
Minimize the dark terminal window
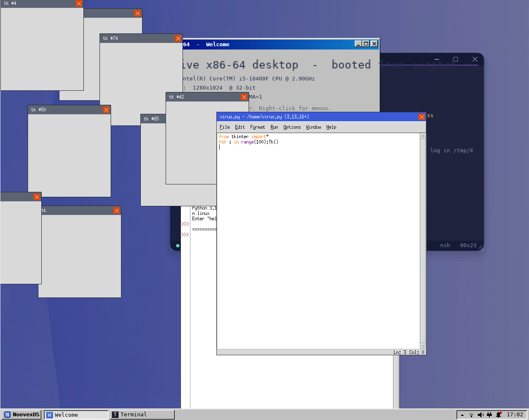coord(436,59)
